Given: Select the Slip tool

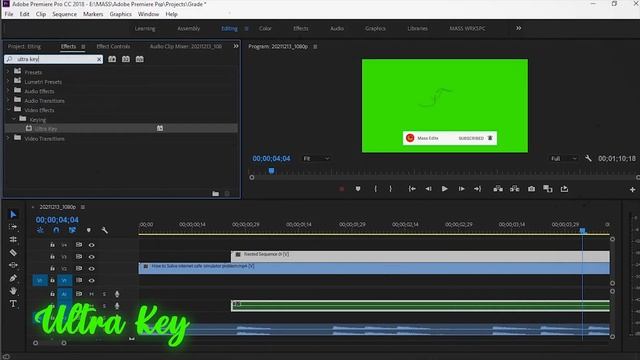Looking at the screenshot, I should [13, 265].
